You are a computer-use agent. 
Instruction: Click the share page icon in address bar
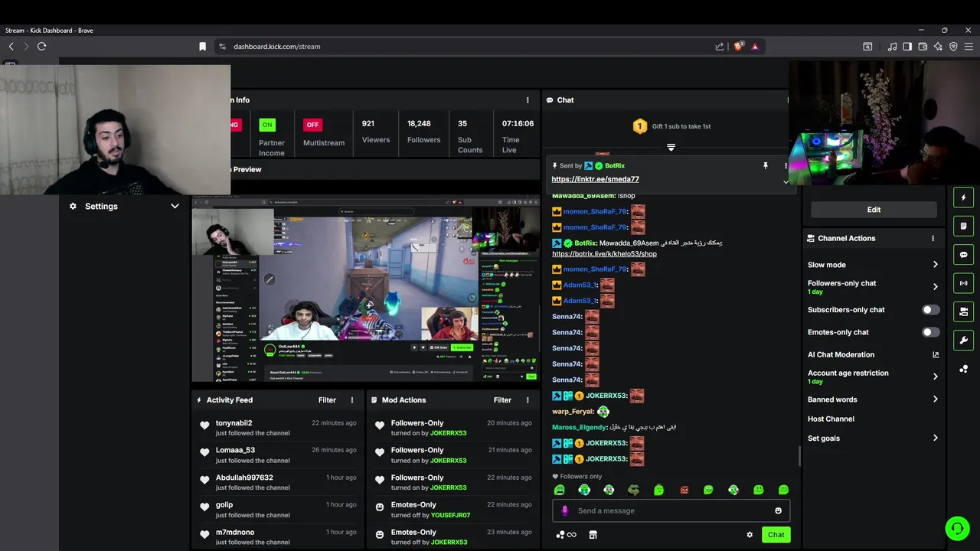720,47
